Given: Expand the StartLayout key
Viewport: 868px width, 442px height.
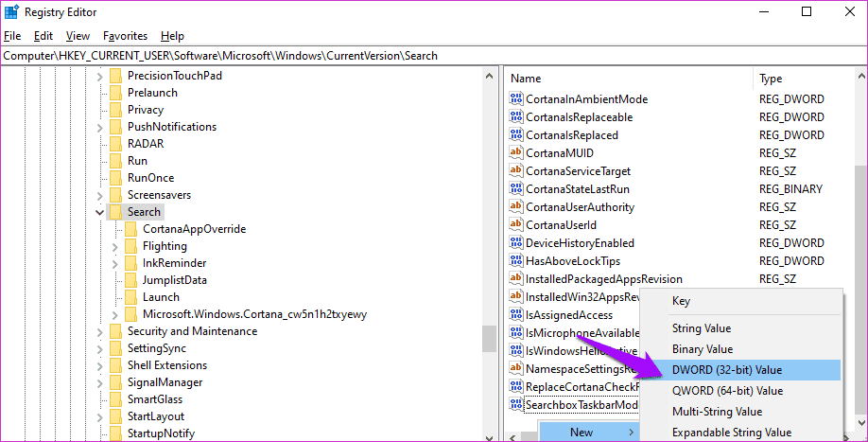Looking at the screenshot, I should coord(99,417).
